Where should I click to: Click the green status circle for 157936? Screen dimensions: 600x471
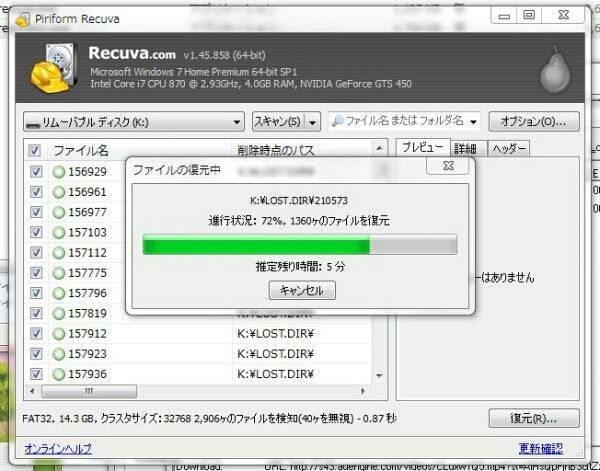(x=59, y=375)
